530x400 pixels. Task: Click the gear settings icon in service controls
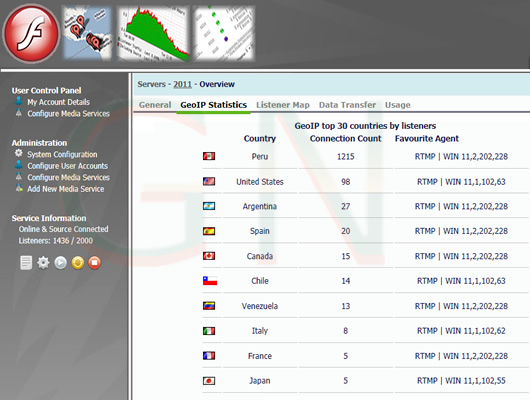tap(43, 263)
